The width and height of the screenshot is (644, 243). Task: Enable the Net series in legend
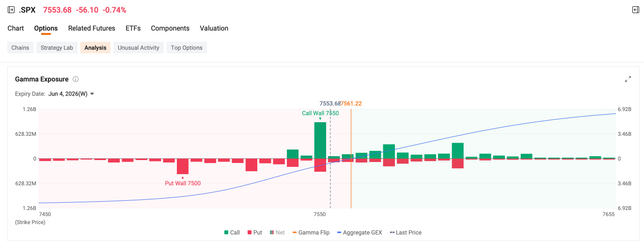coord(277,233)
